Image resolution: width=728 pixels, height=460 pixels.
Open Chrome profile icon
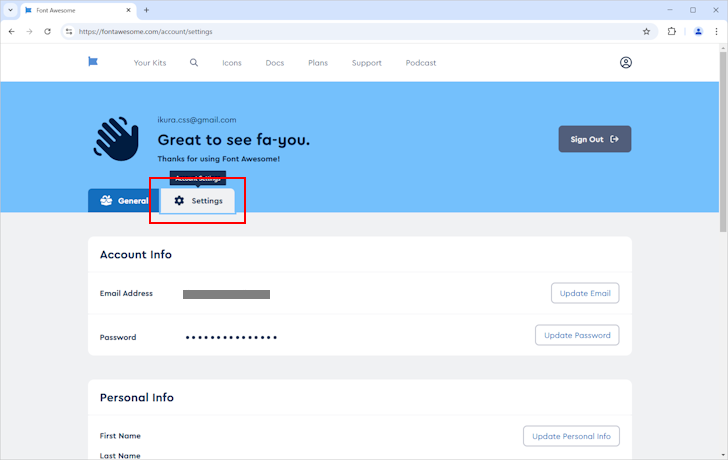(x=699, y=31)
